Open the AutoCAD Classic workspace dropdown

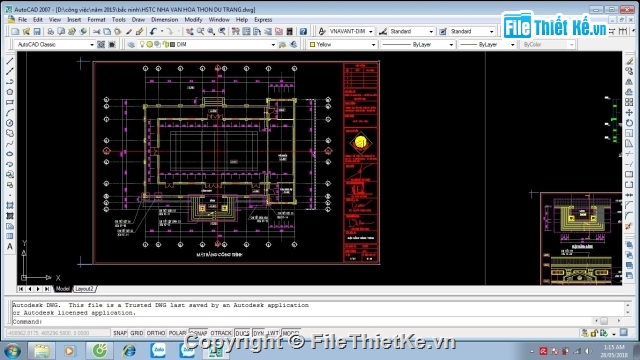pyautogui.click(x=91, y=44)
